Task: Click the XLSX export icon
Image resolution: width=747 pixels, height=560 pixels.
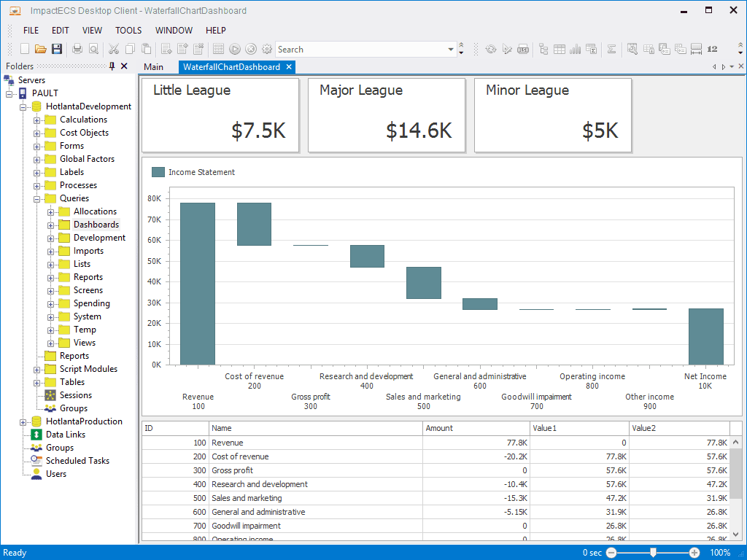Action: [x=523, y=49]
